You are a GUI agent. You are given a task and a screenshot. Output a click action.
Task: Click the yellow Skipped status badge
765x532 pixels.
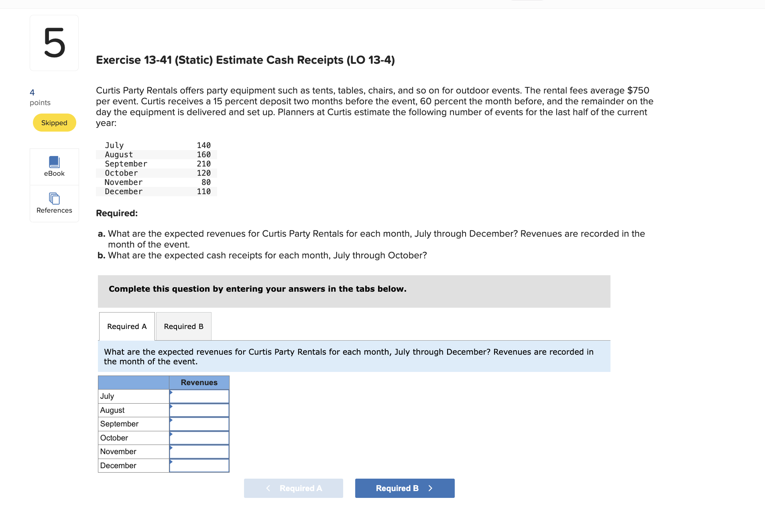[x=54, y=122]
